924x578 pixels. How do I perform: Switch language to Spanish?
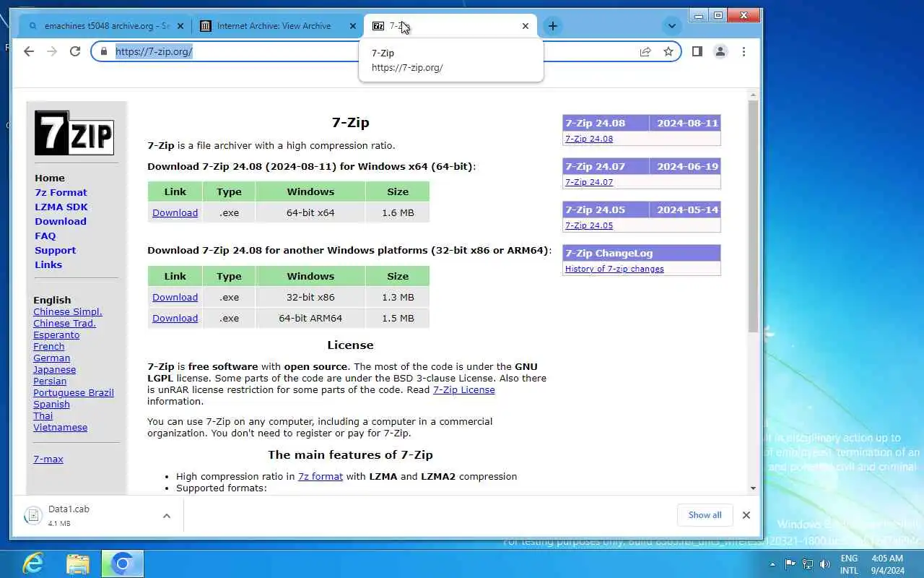tap(51, 404)
